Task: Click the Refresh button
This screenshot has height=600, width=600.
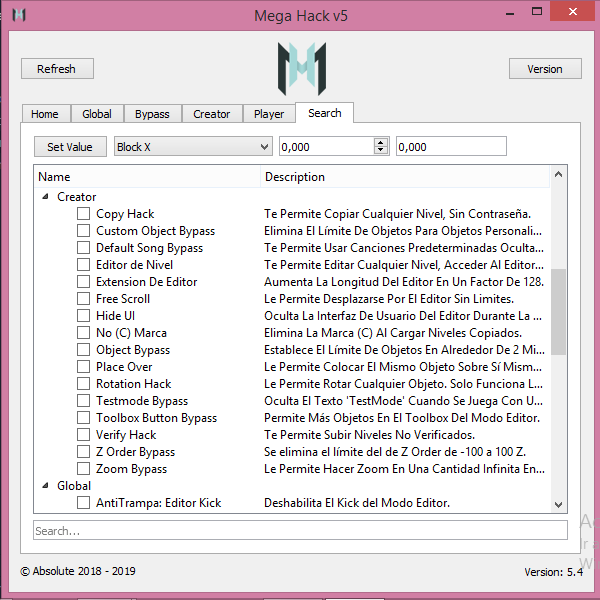Action: tap(57, 69)
